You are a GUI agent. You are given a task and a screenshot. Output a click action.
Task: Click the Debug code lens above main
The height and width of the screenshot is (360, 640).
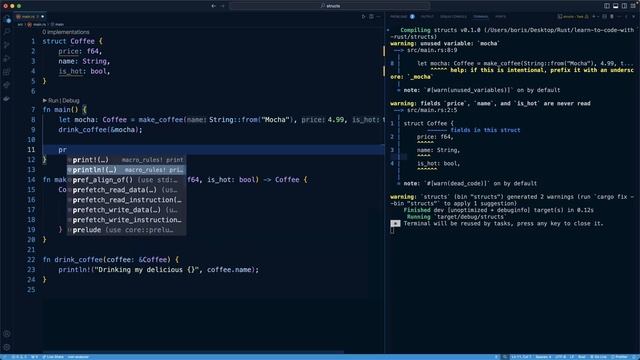[x=71, y=100]
